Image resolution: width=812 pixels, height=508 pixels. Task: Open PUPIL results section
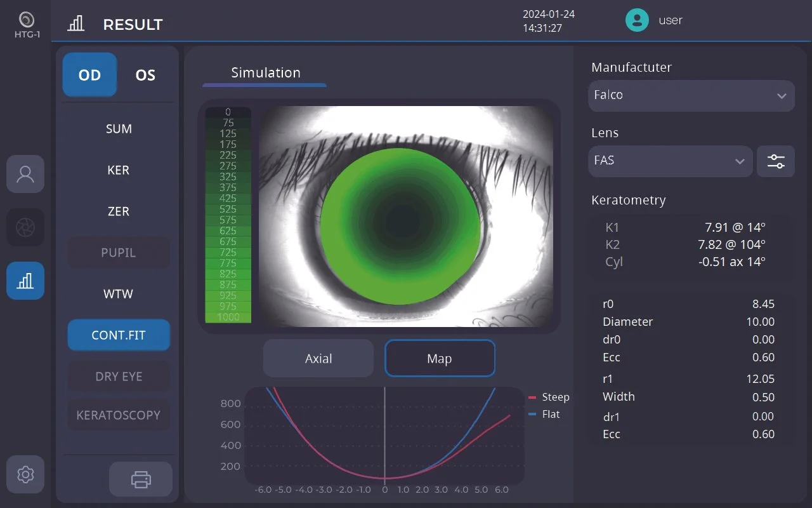tap(119, 253)
